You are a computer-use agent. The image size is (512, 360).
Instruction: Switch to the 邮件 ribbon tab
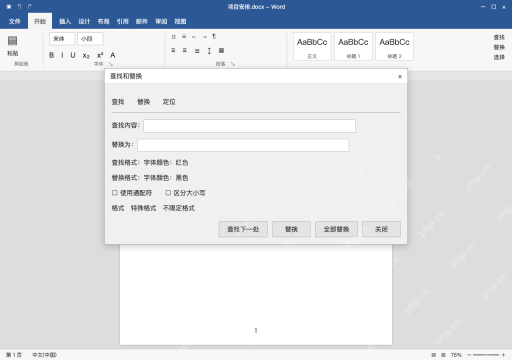coord(142,21)
